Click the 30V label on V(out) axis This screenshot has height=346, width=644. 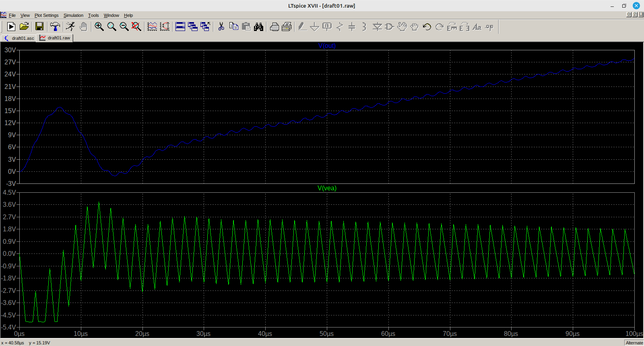[x=10, y=50]
